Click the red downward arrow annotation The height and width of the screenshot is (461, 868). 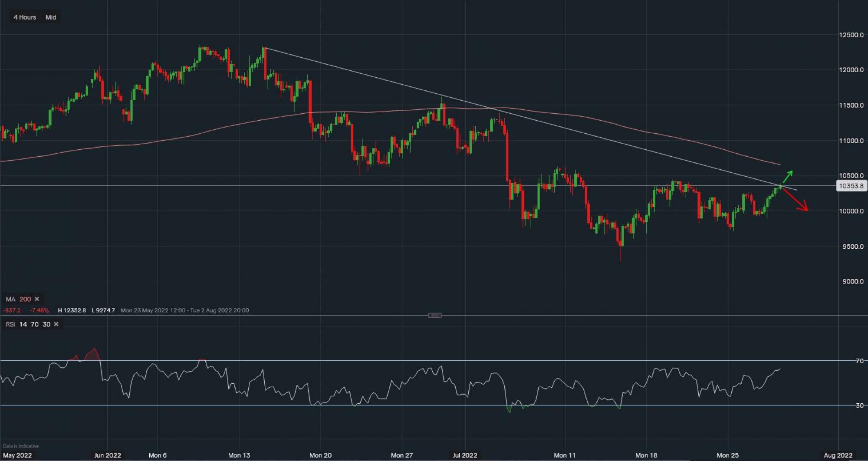click(x=796, y=200)
